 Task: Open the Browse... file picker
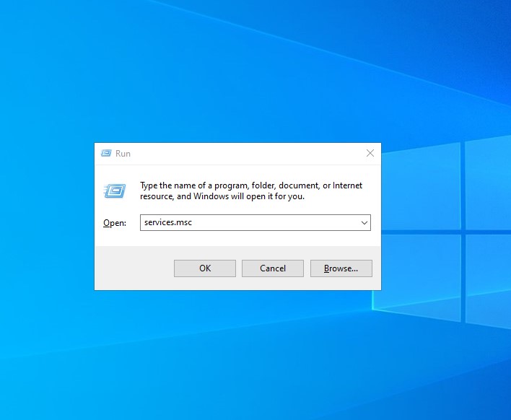(341, 268)
